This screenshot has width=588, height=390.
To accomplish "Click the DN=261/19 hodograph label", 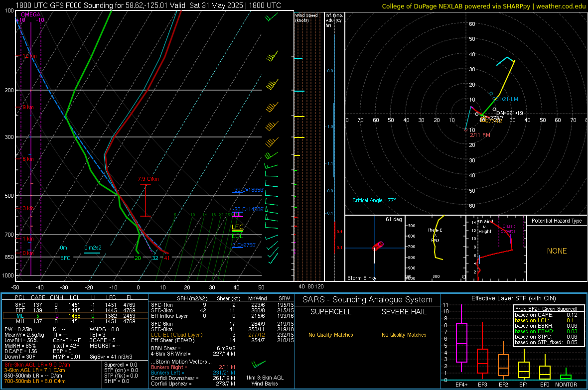I will (x=510, y=113).
